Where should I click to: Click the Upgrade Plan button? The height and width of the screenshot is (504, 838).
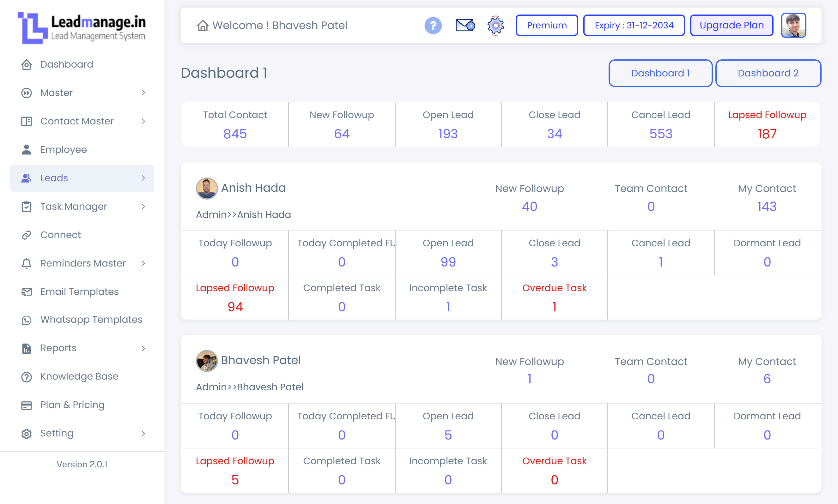point(731,25)
